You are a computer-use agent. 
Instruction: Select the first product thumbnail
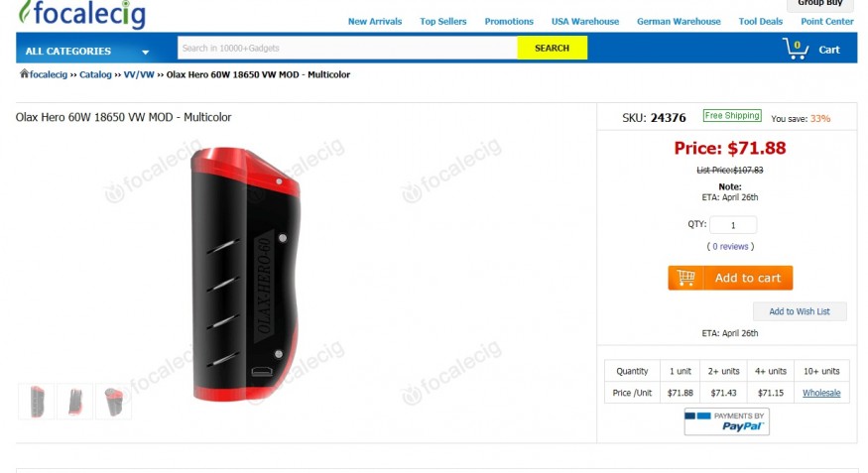click(37, 401)
